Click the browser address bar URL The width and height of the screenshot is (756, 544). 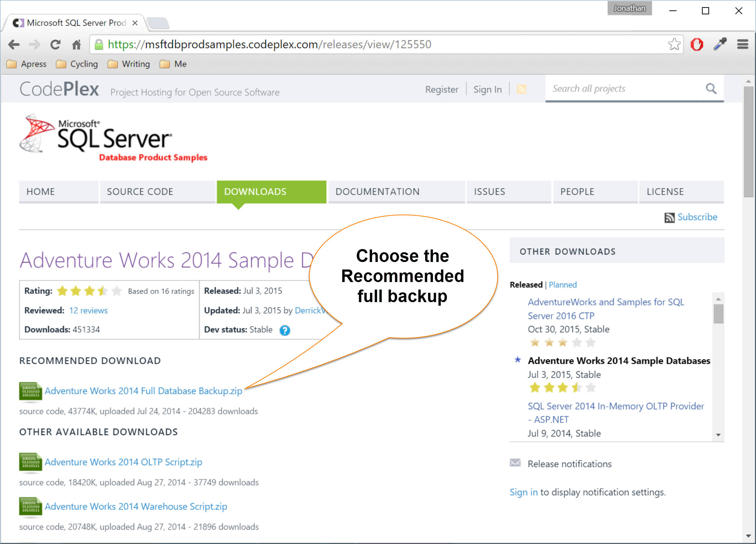[x=269, y=44]
